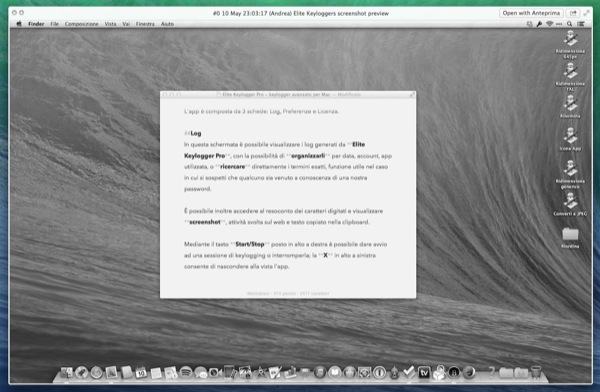The image size is (600, 392).
Task: Select the Riordina folder on desktop
Action: [x=570, y=237]
